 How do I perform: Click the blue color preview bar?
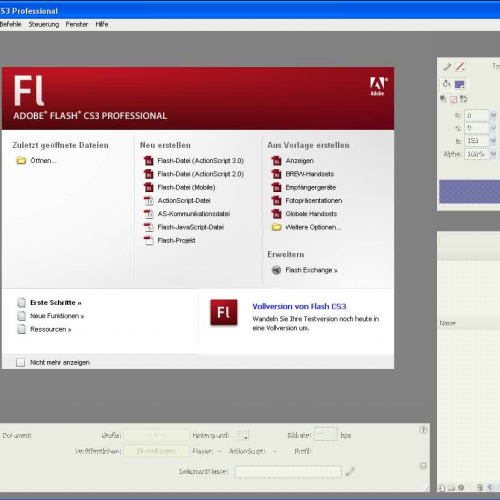(x=469, y=192)
